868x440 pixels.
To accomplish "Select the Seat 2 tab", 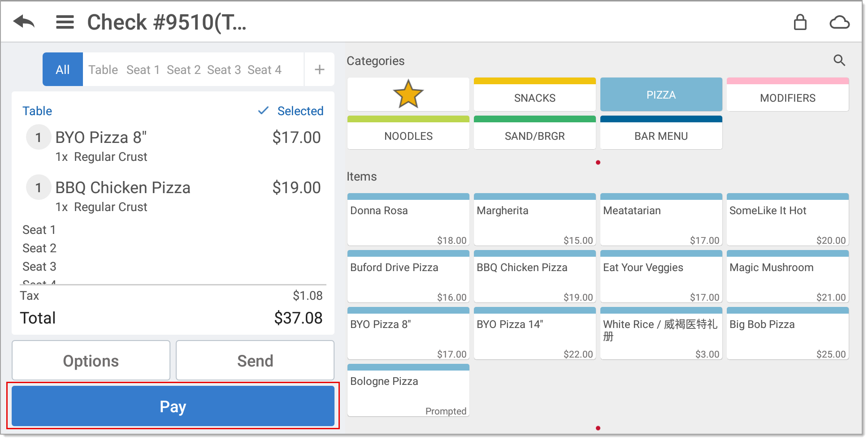I will [x=183, y=70].
